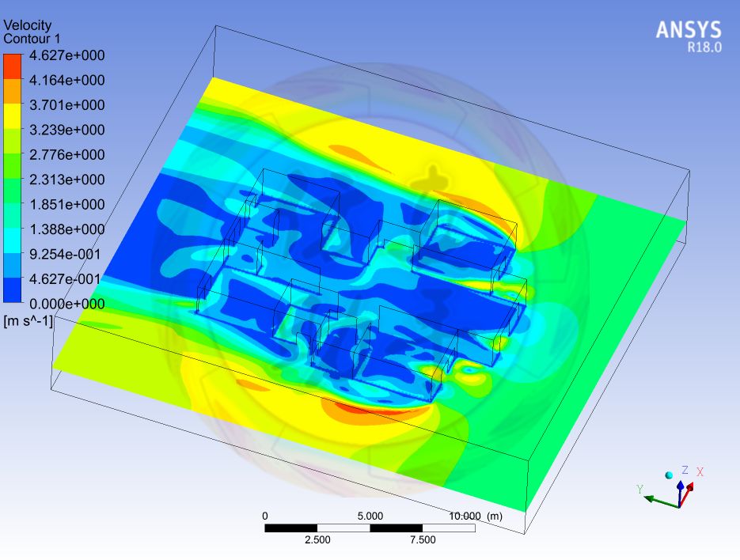Click the 1.851e+000 legend value
The image size is (740, 560).
pos(67,204)
